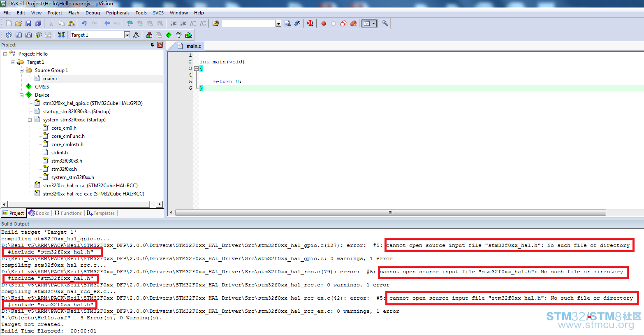Navigate backwards with the blue left arrow
644x335 pixels.
107,23
